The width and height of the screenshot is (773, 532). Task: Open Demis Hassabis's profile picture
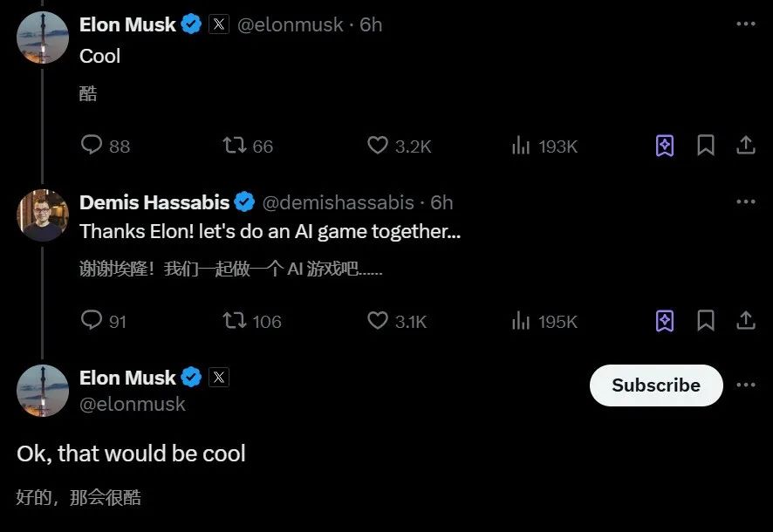(x=43, y=215)
